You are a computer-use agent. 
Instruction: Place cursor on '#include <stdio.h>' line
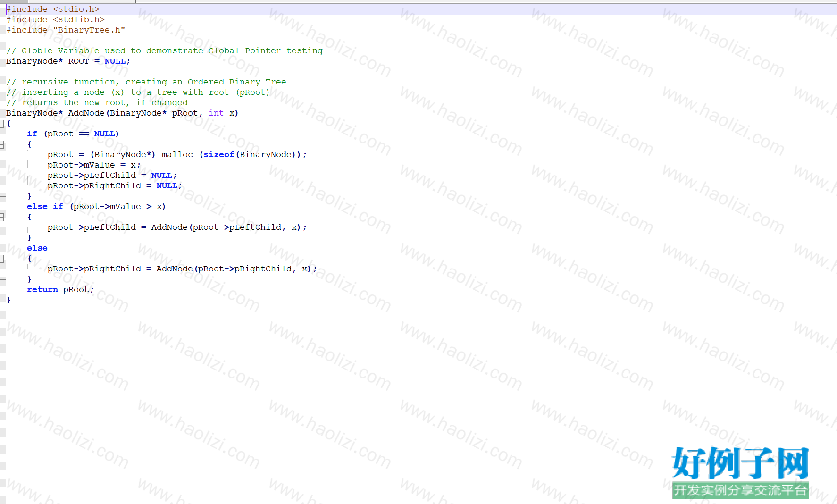pyautogui.click(x=53, y=9)
